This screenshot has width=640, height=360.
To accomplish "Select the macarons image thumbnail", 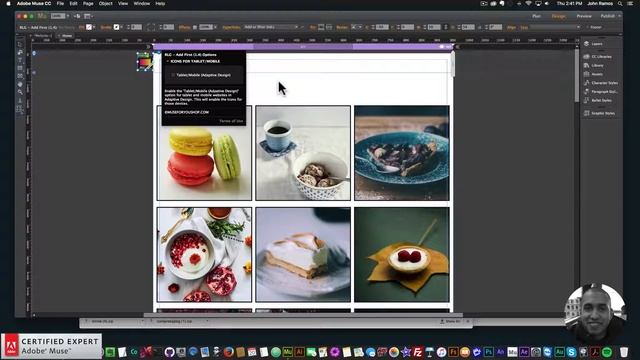I will point(204,153).
